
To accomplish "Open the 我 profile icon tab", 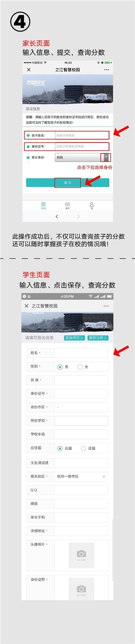I will pos(92,206).
